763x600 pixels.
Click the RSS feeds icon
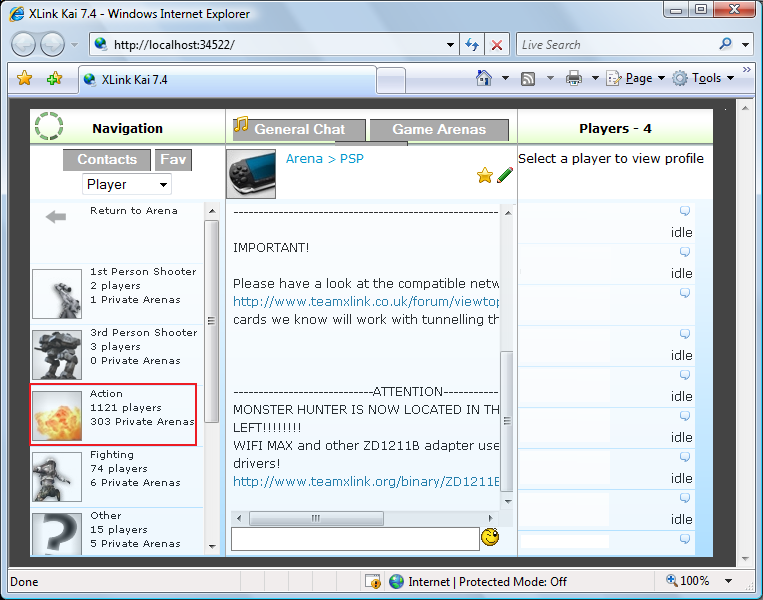[528, 78]
